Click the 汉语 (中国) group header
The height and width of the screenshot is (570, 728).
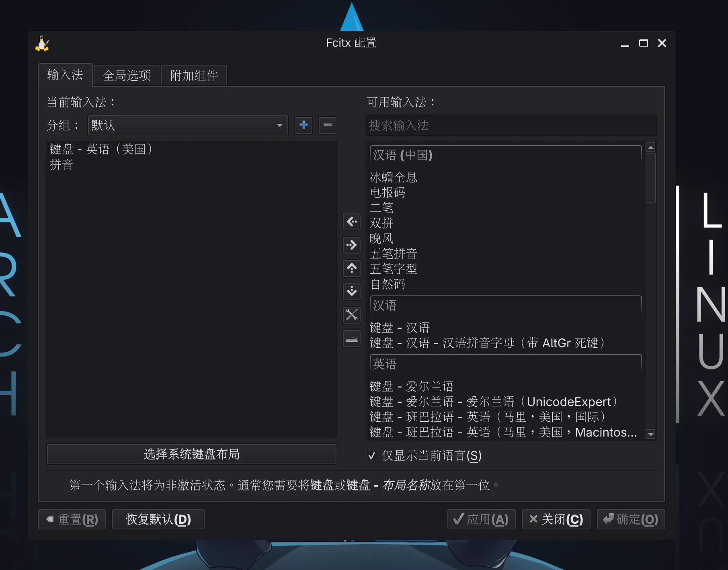tap(506, 155)
